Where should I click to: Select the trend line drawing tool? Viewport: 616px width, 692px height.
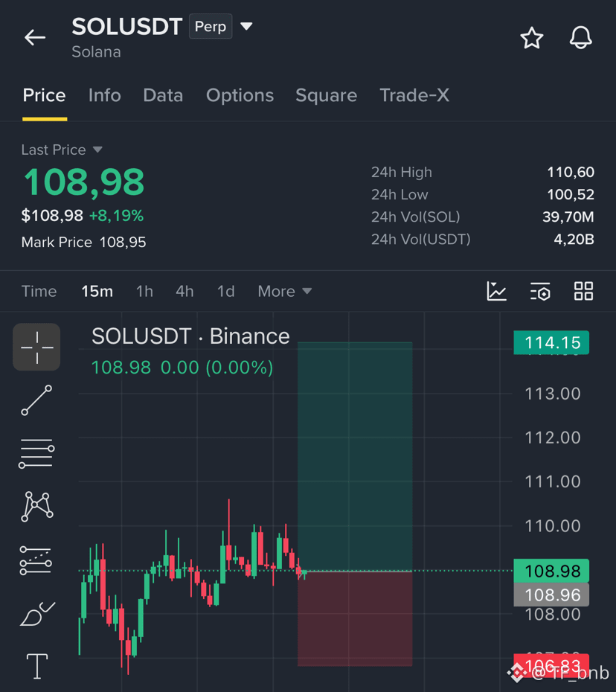click(x=36, y=400)
